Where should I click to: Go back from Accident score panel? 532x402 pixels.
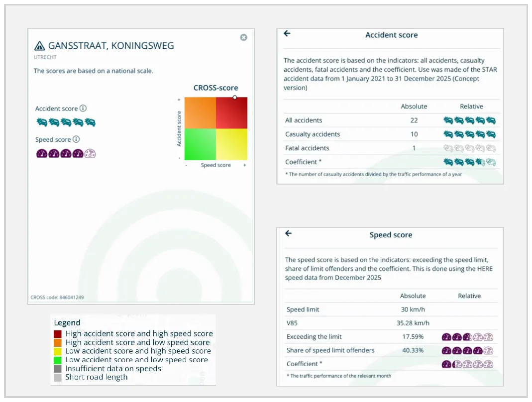[x=287, y=33]
